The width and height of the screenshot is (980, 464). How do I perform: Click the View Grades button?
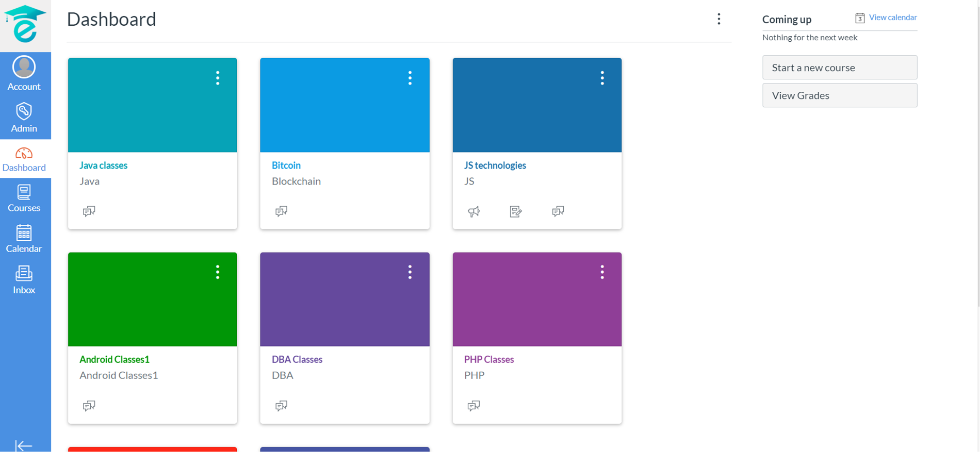point(839,95)
